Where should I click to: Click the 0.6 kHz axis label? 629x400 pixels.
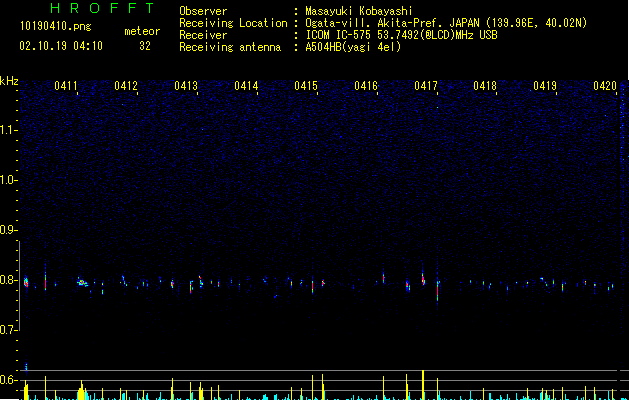(9, 380)
